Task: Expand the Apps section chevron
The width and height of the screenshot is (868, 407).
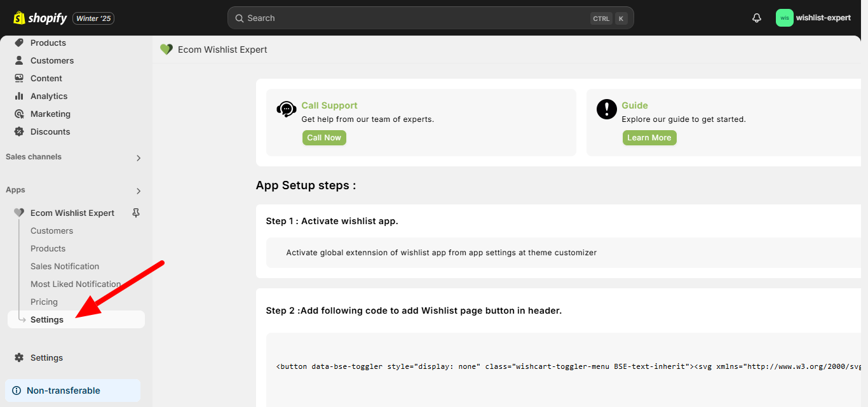Action: [139, 191]
